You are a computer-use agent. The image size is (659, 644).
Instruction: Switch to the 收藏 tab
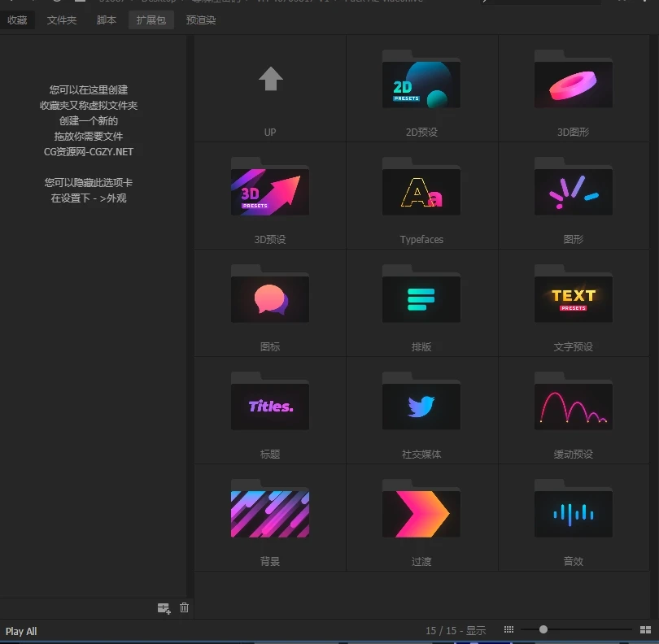coord(17,20)
